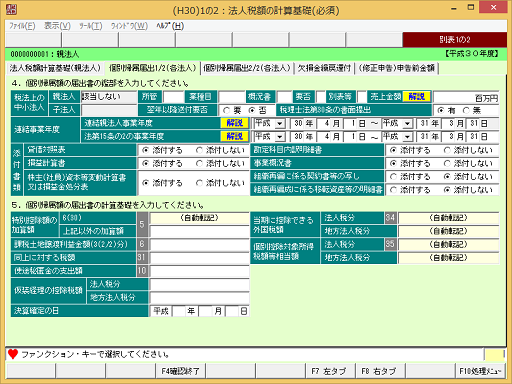Open the ツール(T) menu
This screenshot has height=384, width=512.
click(x=90, y=26)
